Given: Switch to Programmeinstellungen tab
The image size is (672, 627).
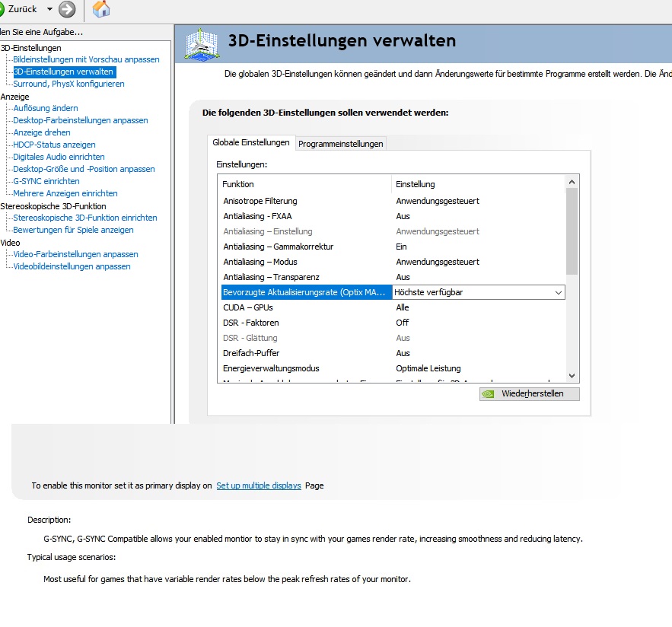Looking at the screenshot, I should pos(341,144).
